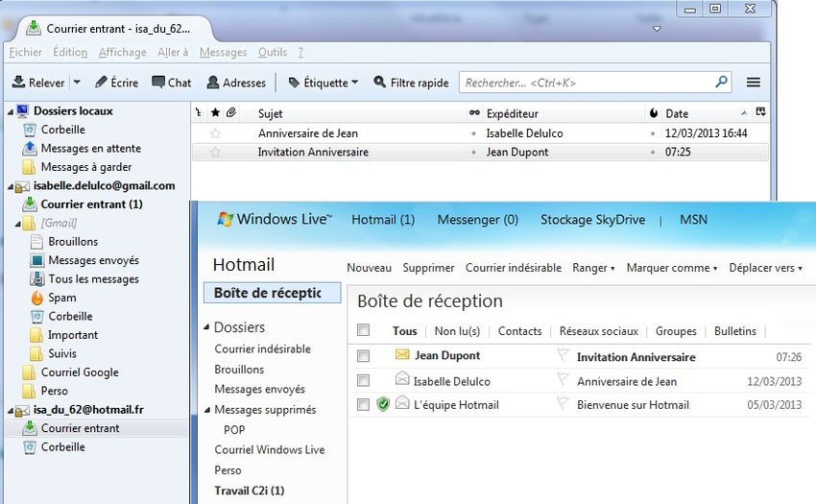Toggle the Filtre rapide bar
This screenshot has height=504, width=816.
coord(411,83)
